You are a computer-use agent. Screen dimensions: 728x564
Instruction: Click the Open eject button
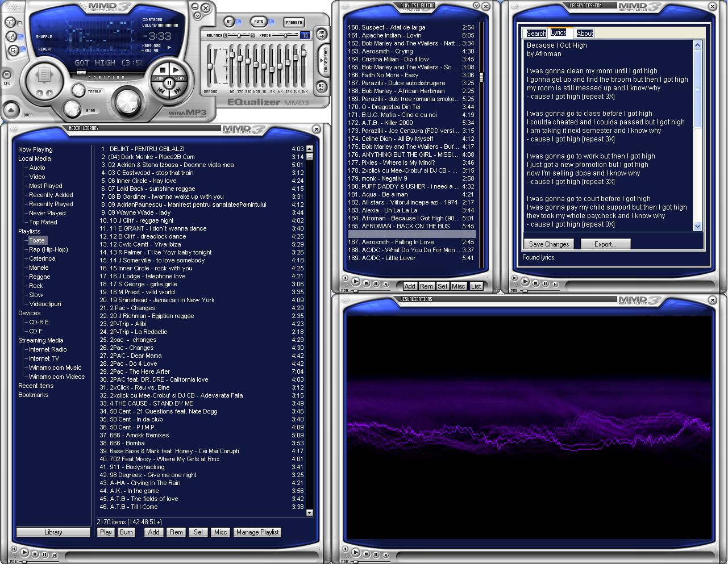(x=11, y=110)
